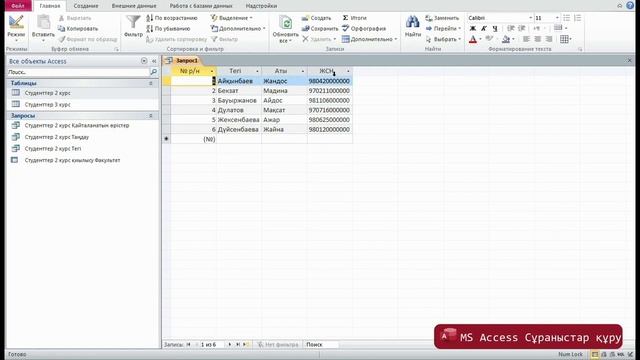
Task: Switch to Внешние данные tab
Action: pos(134,6)
